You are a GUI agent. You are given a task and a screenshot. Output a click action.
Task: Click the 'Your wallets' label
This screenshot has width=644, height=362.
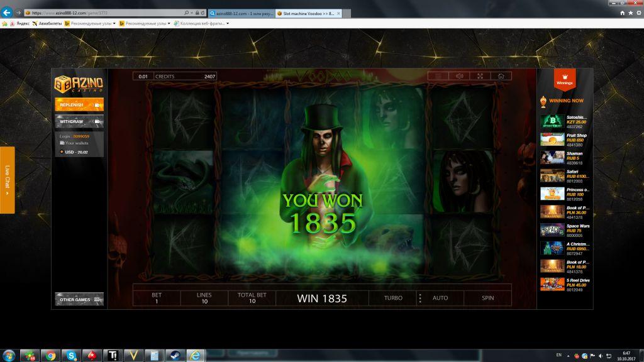[x=76, y=143]
